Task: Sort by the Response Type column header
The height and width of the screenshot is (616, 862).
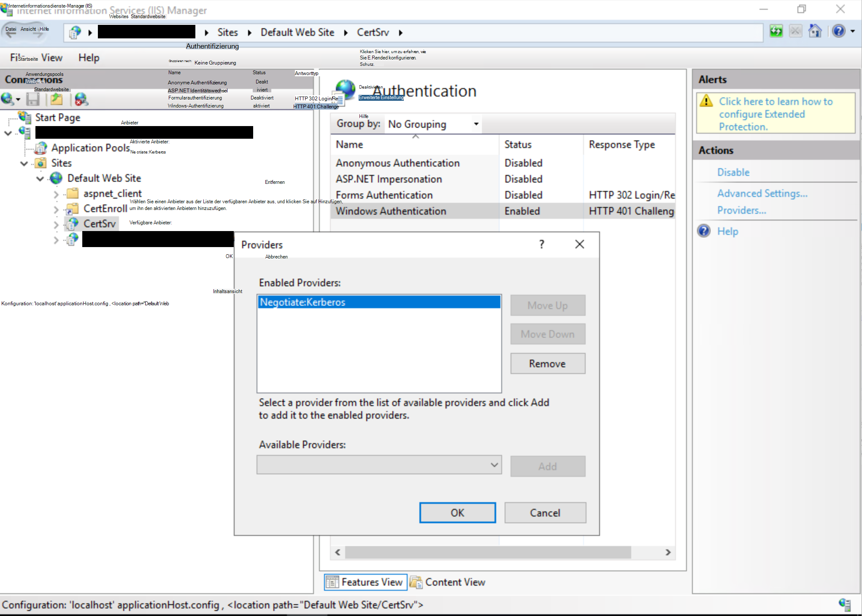Action: 629,145
